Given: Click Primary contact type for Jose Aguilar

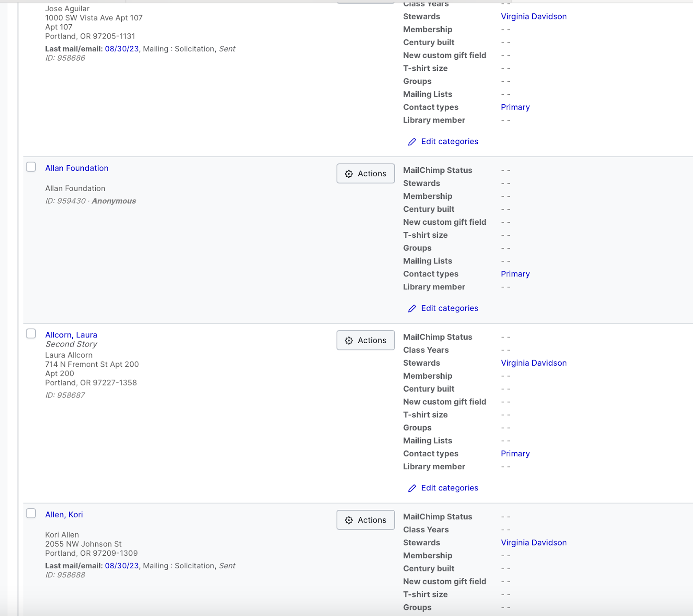Looking at the screenshot, I should coord(515,107).
